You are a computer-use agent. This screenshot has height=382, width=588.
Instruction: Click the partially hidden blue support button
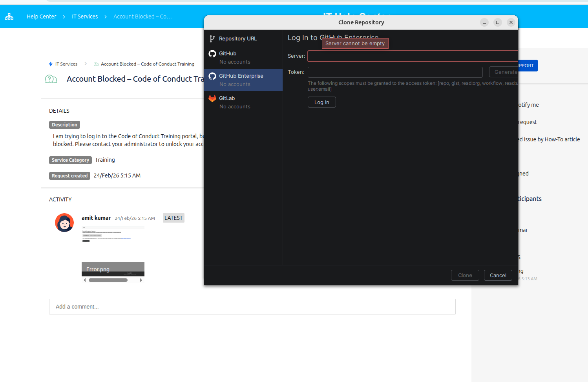(x=528, y=66)
